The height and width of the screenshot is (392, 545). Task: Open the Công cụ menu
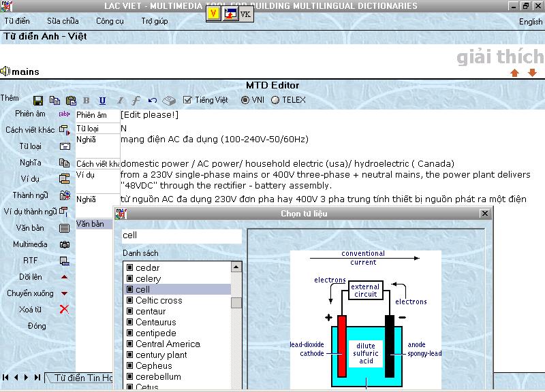[110, 21]
